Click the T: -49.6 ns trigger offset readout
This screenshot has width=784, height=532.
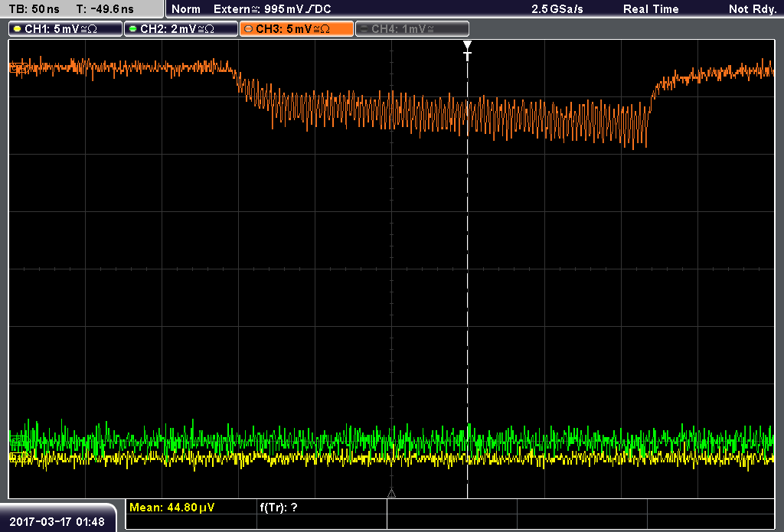tap(105, 9)
